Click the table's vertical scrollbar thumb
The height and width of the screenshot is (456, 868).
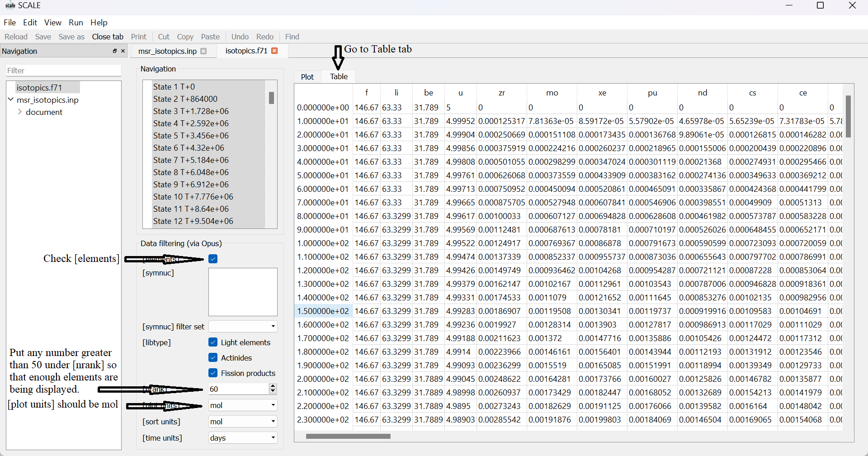pyautogui.click(x=849, y=116)
